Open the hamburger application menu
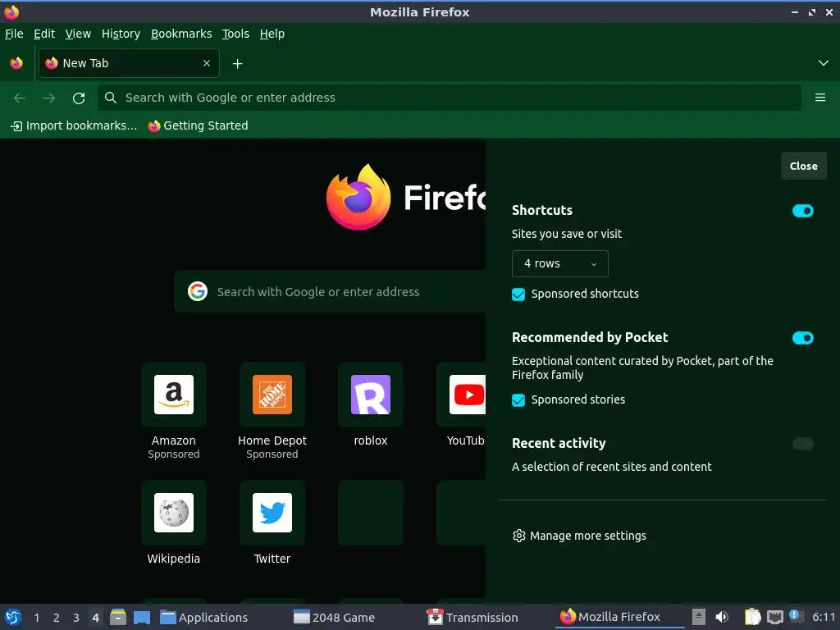Screen dimensions: 840x630 (819, 98)
